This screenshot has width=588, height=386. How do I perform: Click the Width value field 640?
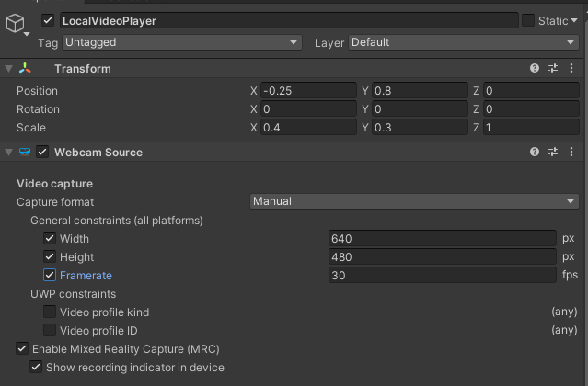click(442, 238)
